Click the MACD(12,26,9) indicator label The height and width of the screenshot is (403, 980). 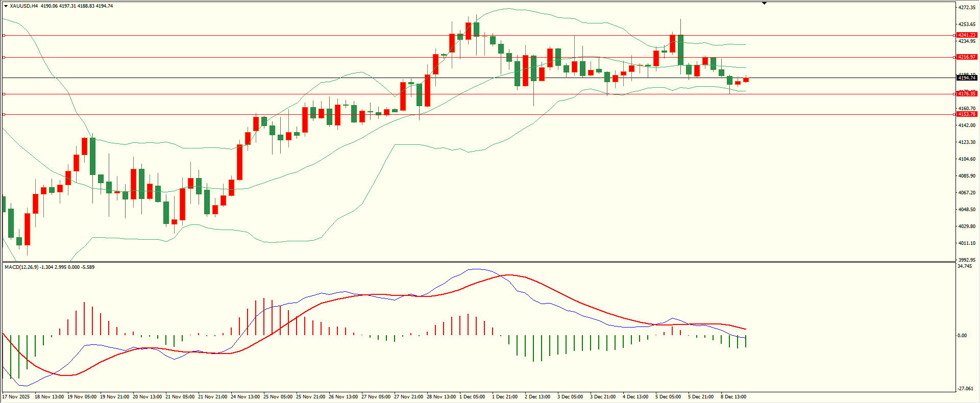(x=21, y=267)
